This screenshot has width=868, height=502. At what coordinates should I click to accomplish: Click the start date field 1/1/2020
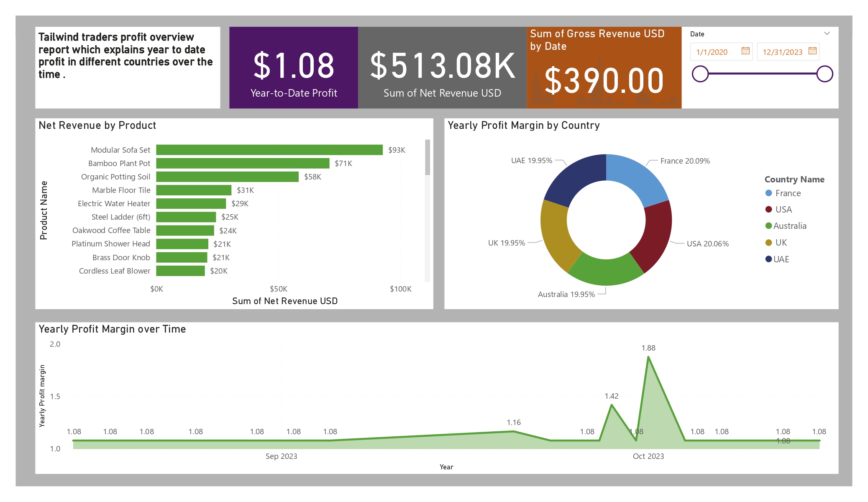[x=721, y=52]
